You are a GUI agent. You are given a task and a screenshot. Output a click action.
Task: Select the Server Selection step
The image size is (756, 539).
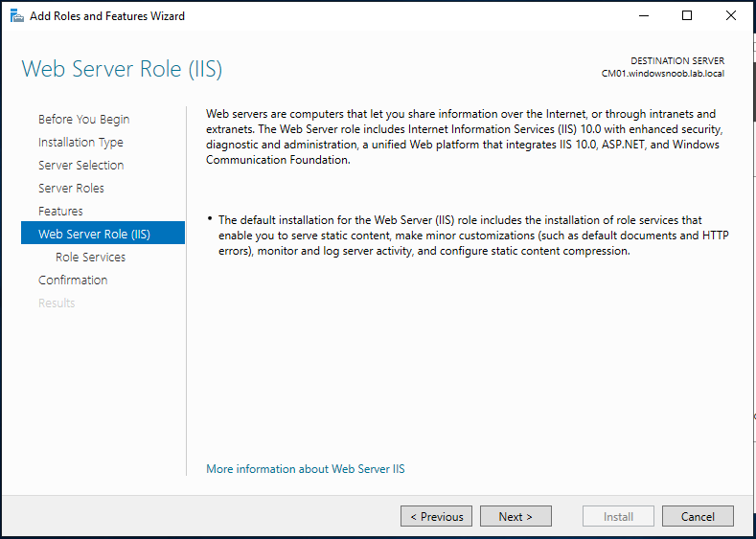coord(81,166)
